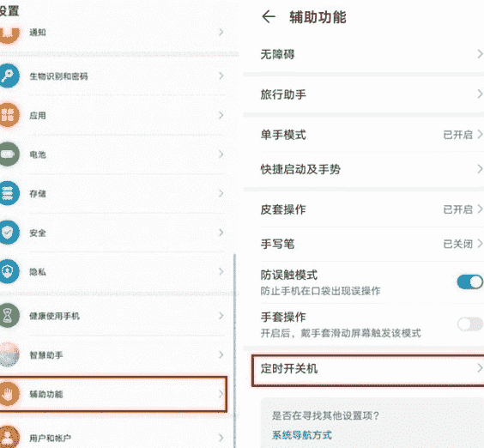
Task: Tap the 生物识别和密码 label
Action: [58, 76]
